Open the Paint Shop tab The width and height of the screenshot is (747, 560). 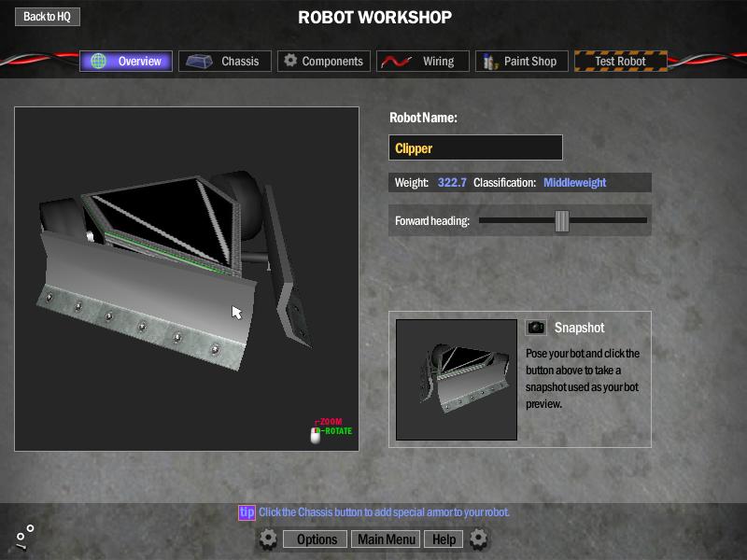522,61
